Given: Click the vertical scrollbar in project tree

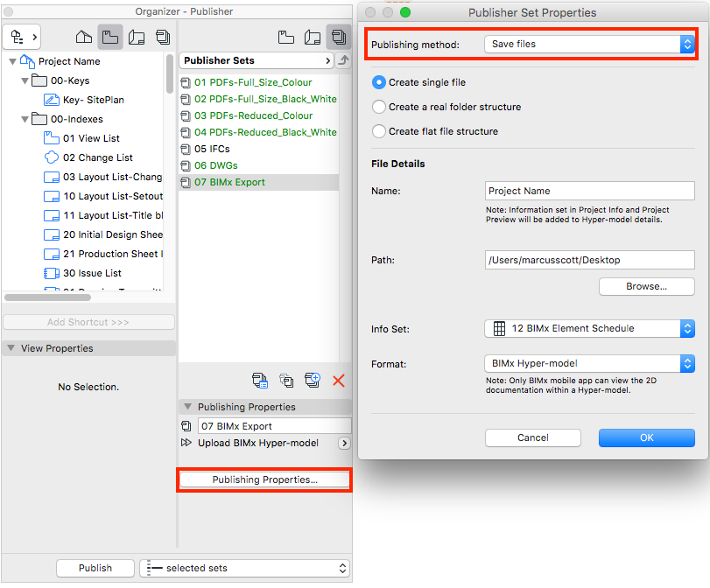Looking at the screenshot, I should pos(169,73).
